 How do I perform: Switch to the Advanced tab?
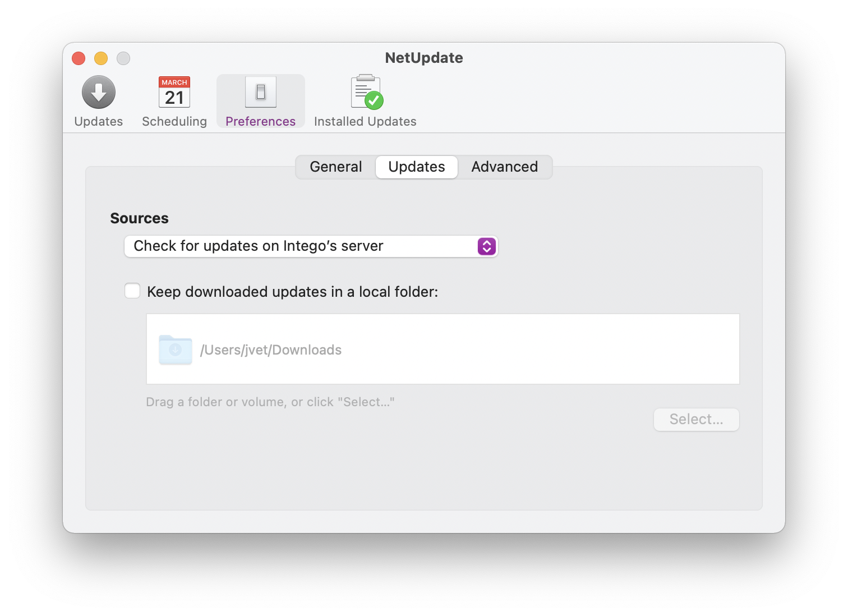(505, 167)
